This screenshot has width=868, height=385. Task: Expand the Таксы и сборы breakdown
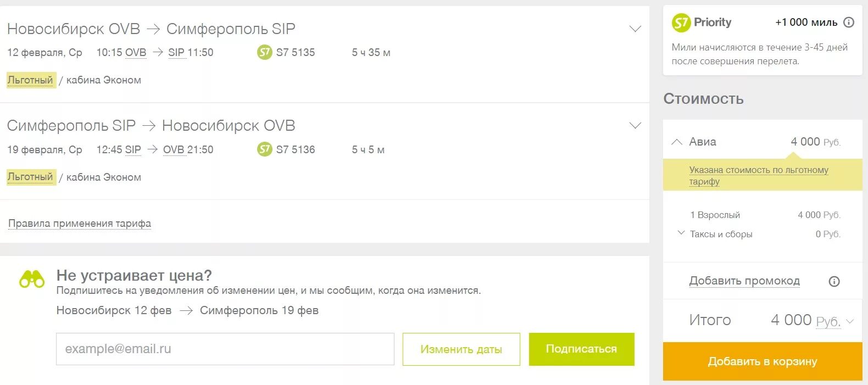pos(681,233)
